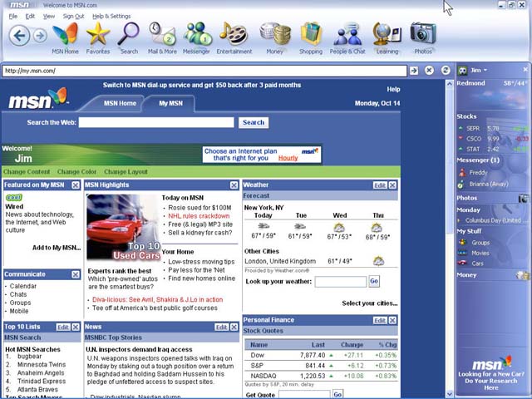Image resolution: width=532 pixels, height=399 pixels.
Task: Launch Messenger from the toolbar
Action: [x=196, y=38]
